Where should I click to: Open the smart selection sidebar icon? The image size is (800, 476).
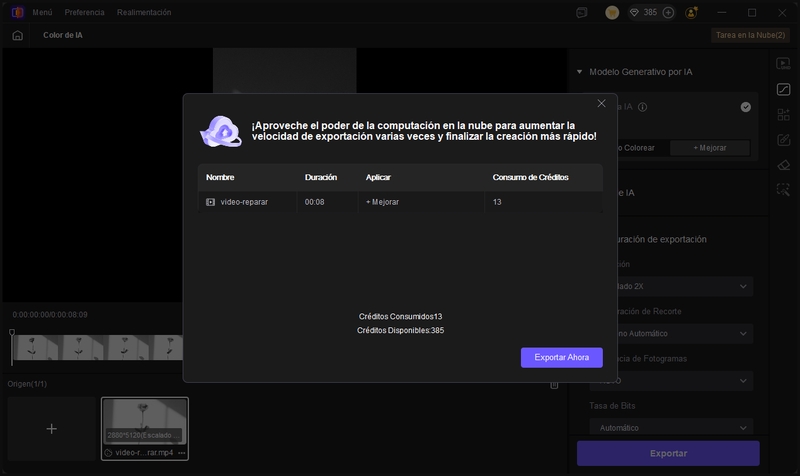pos(783,190)
